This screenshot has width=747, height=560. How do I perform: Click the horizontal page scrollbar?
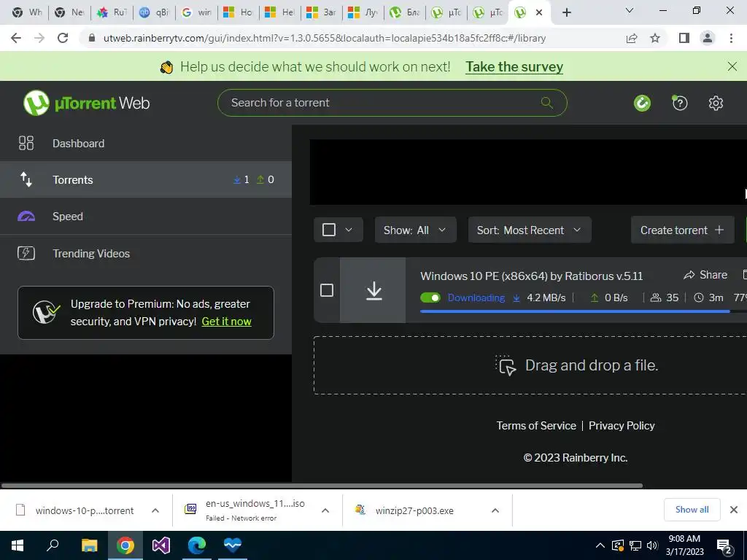click(322, 486)
